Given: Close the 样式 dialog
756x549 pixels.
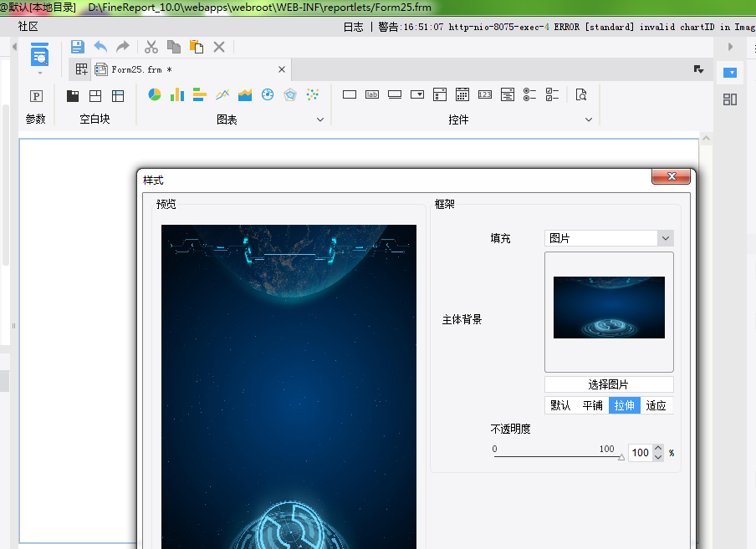Looking at the screenshot, I should (x=672, y=176).
